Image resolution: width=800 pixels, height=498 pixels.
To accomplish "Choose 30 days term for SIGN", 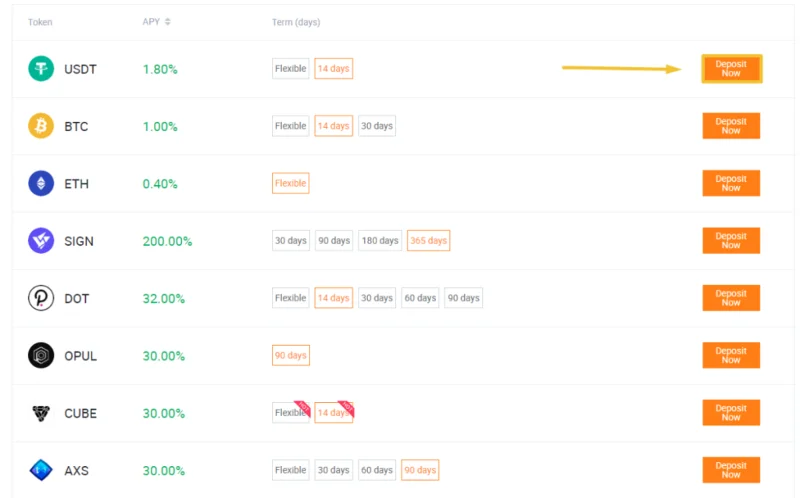I will pos(291,240).
